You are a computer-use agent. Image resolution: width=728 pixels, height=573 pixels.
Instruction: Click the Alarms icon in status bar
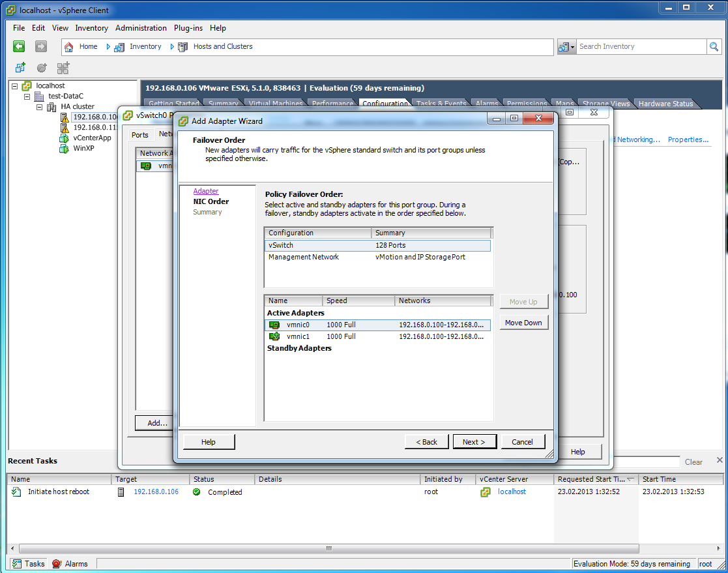click(57, 564)
